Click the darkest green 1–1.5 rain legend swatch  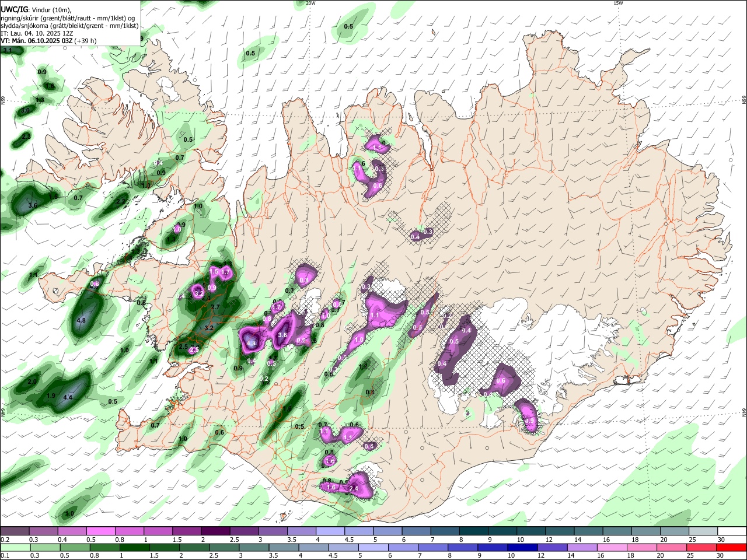pyautogui.click(x=134, y=547)
